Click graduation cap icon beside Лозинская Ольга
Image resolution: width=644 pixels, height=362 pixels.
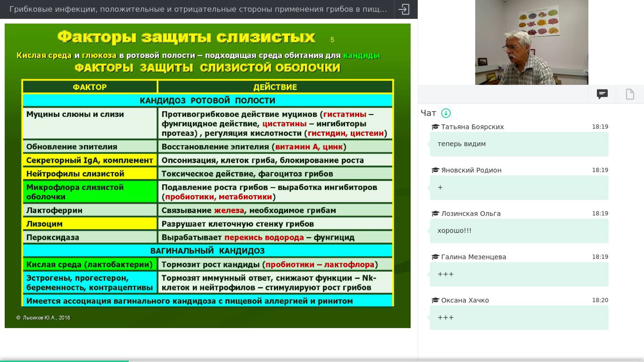click(435, 214)
